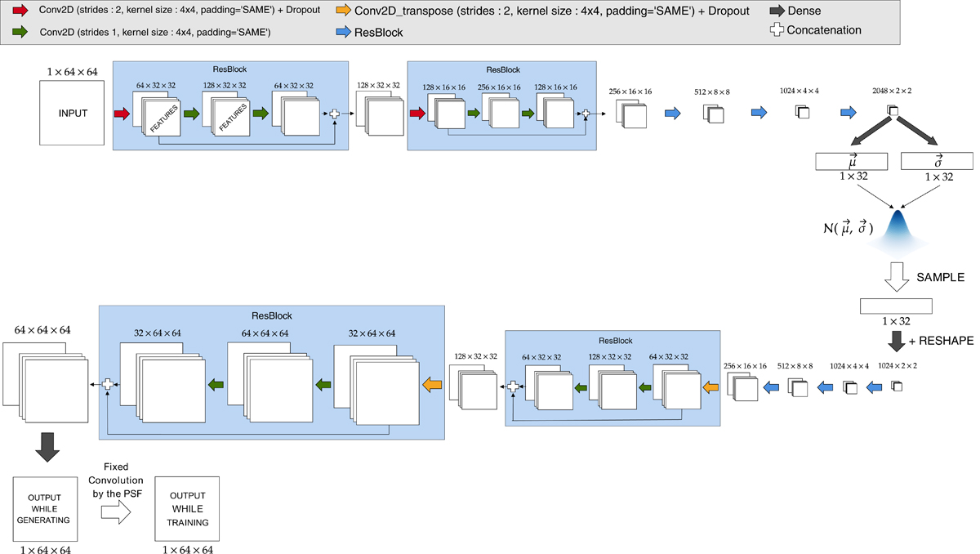Screen dimensions: 980x554
Task: Select the OUTPUT WHILE GENERATING box
Action: coord(45,510)
